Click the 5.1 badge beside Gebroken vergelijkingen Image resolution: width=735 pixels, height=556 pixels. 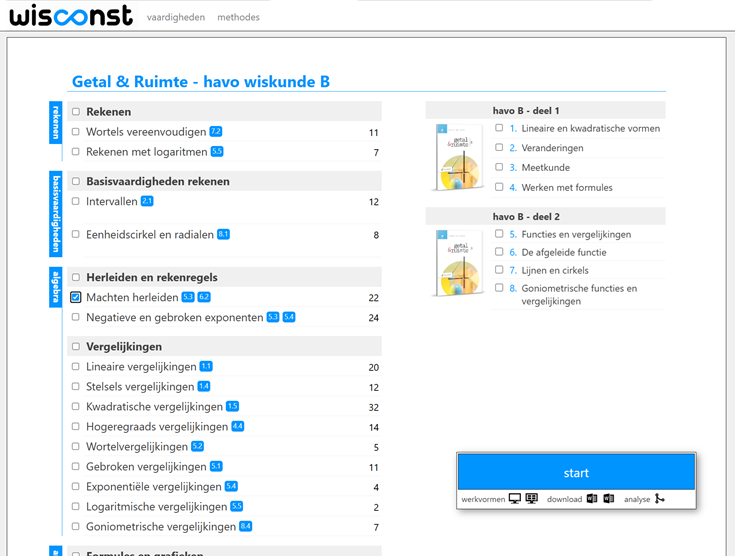(x=216, y=466)
